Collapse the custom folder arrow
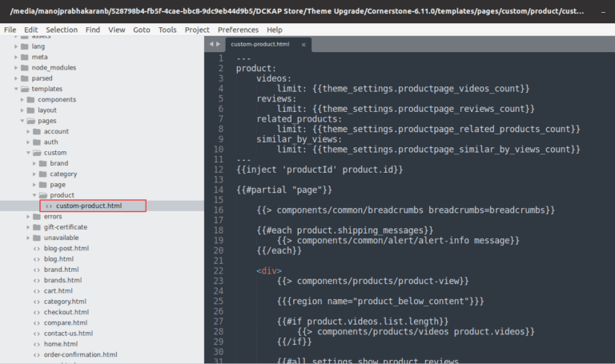Screen dimensions: 615x364 (28, 153)
